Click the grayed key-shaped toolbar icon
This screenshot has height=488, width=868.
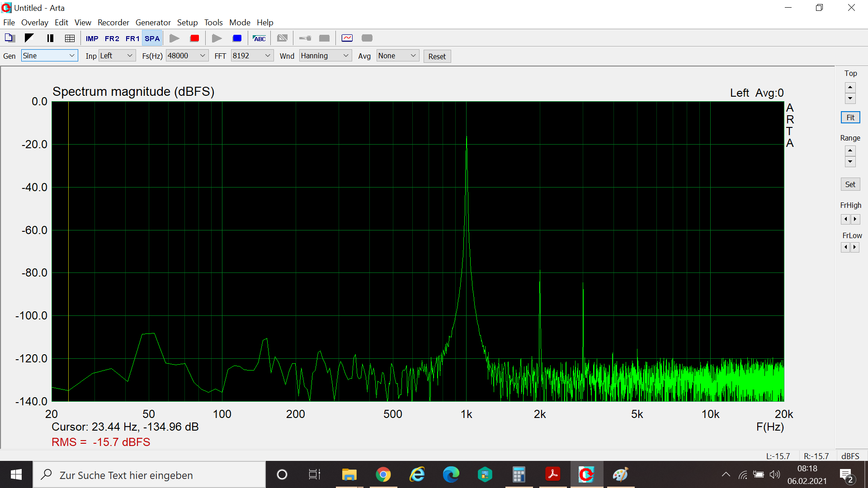pos(305,38)
